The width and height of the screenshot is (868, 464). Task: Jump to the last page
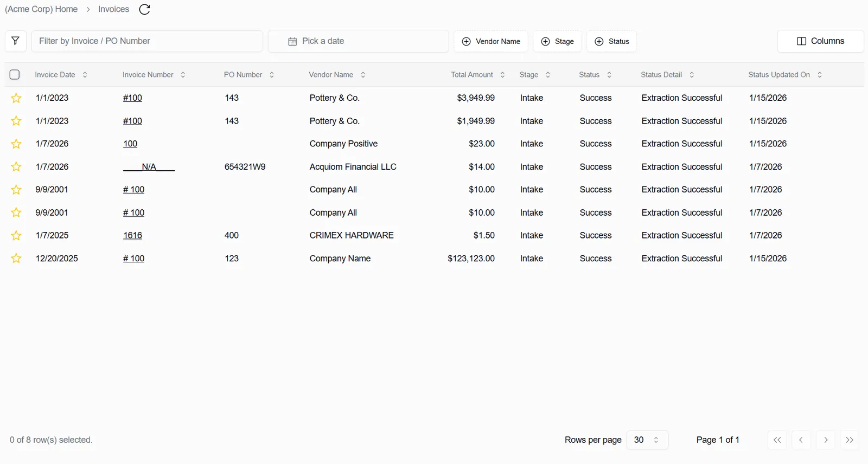(850, 440)
